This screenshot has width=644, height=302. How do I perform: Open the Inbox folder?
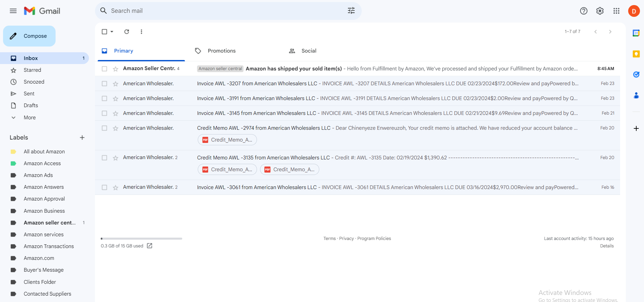44,58
